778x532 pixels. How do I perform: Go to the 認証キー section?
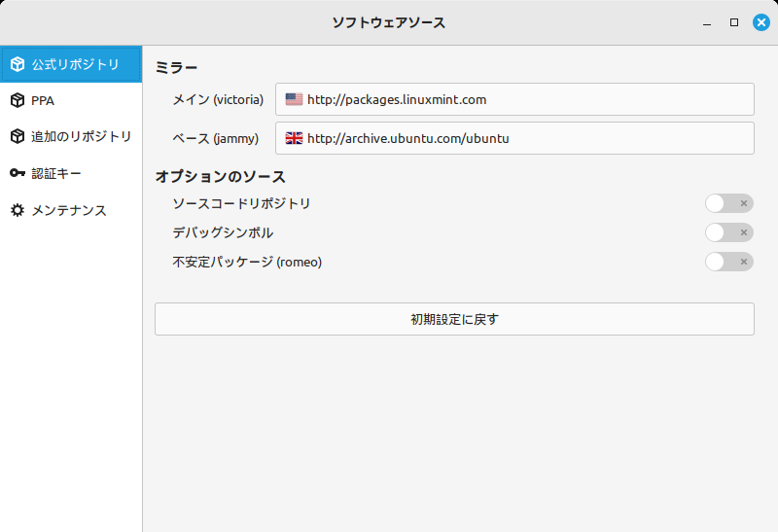click(71, 173)
